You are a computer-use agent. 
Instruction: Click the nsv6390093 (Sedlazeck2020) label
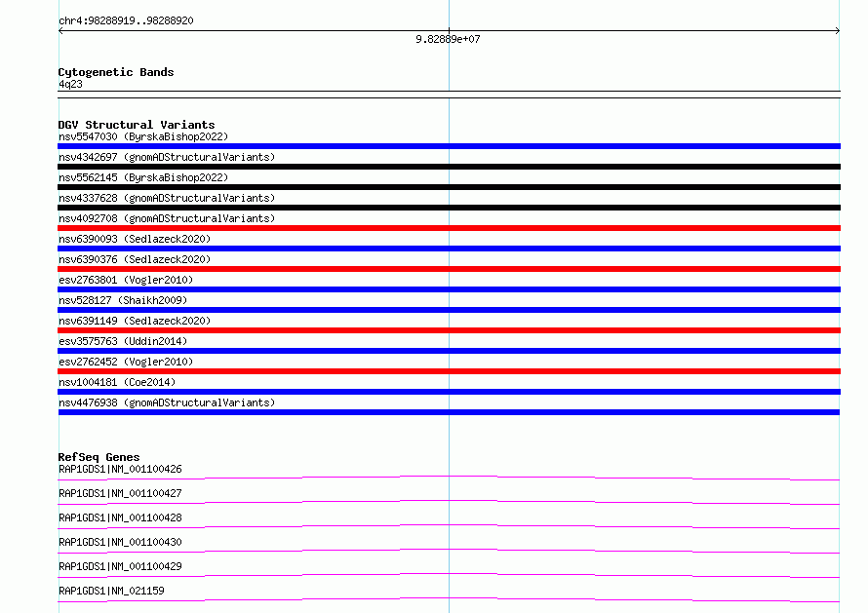click(135, 239)
